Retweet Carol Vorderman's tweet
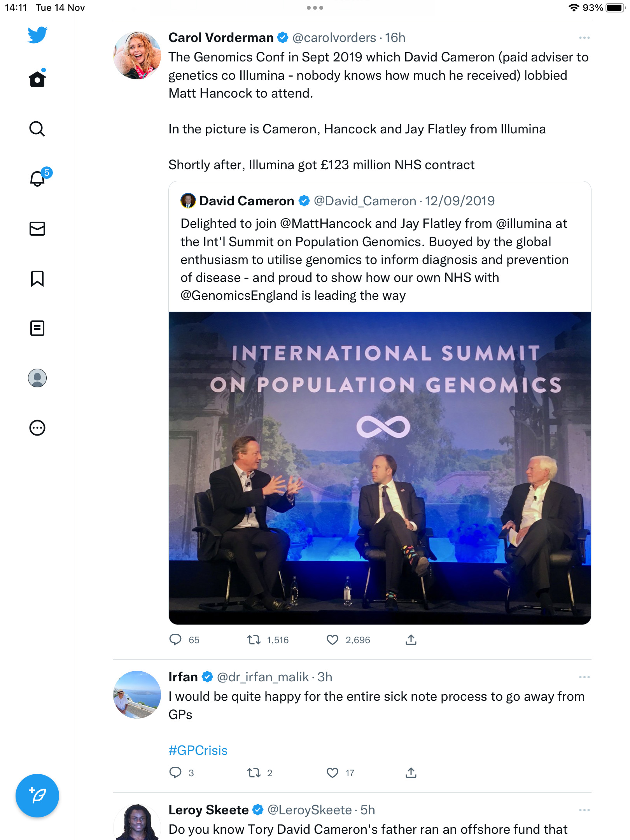630x840 pixels. [x=254, y=640]
